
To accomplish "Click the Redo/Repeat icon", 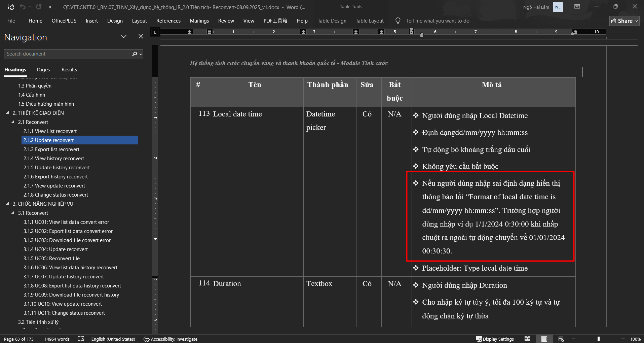I will 39,7.
